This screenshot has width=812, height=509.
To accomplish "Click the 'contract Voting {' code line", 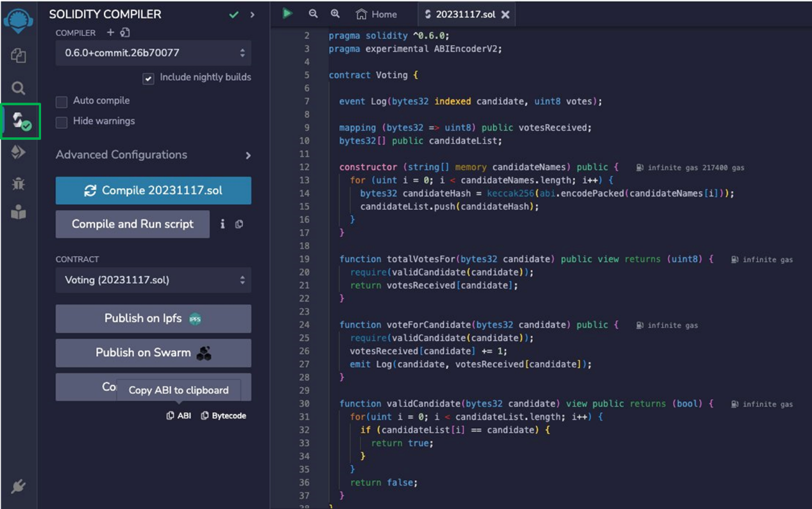I will (x=373, y=75).
